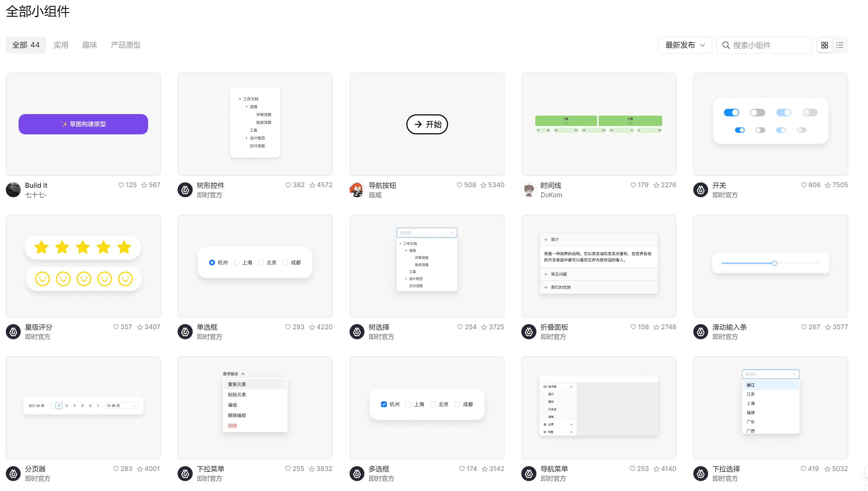Viewport: 868px width, 491px height.
Task: Switch to the 实用 tab
Action: 61,45
